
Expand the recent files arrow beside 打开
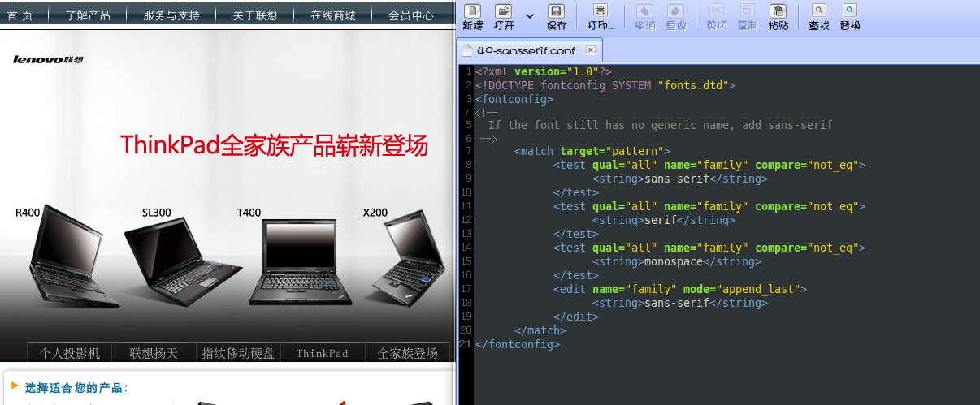tap(530, 15)
